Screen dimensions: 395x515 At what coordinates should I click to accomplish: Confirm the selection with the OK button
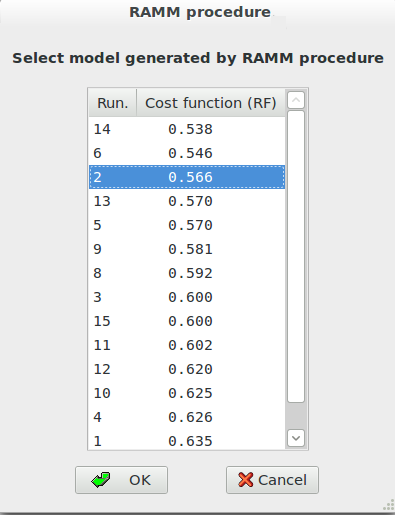tap(121, 480)
